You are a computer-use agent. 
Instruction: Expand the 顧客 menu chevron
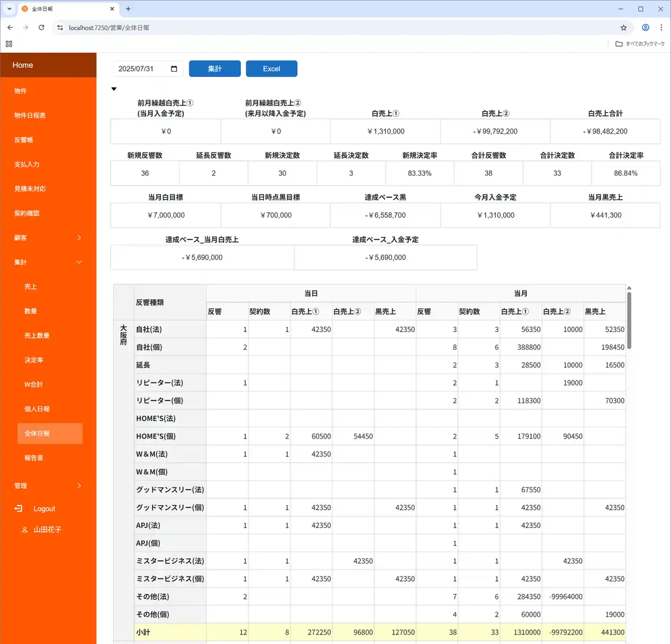[79, 238]
